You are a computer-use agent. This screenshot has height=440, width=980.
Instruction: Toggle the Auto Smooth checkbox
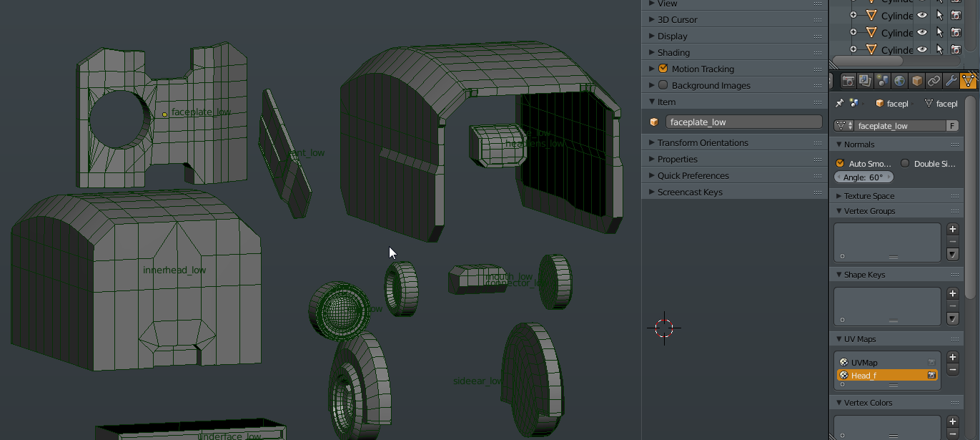[840, 164]
